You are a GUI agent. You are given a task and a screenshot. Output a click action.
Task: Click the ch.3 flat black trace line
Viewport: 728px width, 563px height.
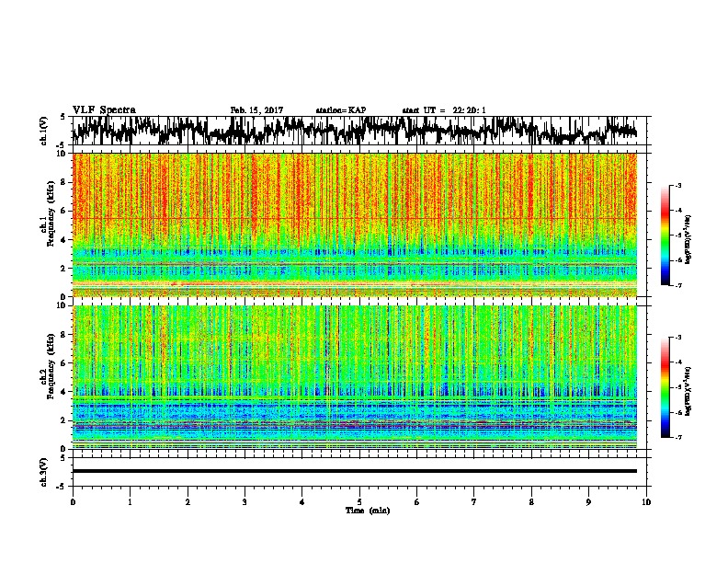(x=354, y=471)
